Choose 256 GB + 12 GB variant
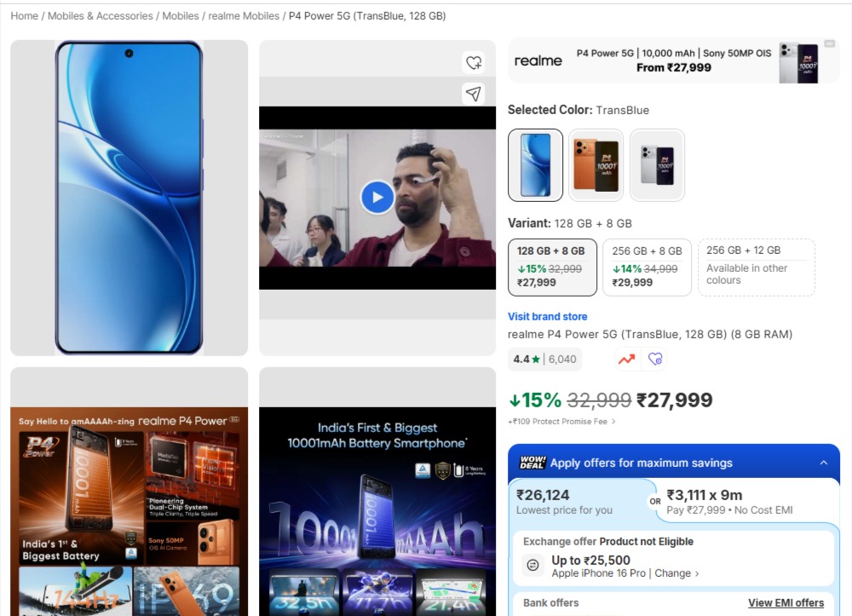 (757, 268)
